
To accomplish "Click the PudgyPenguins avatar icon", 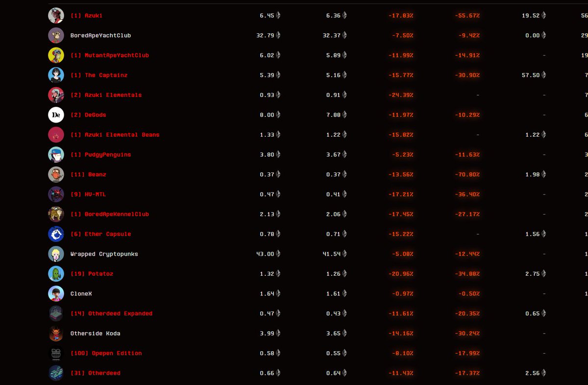I will click(56, 155).
